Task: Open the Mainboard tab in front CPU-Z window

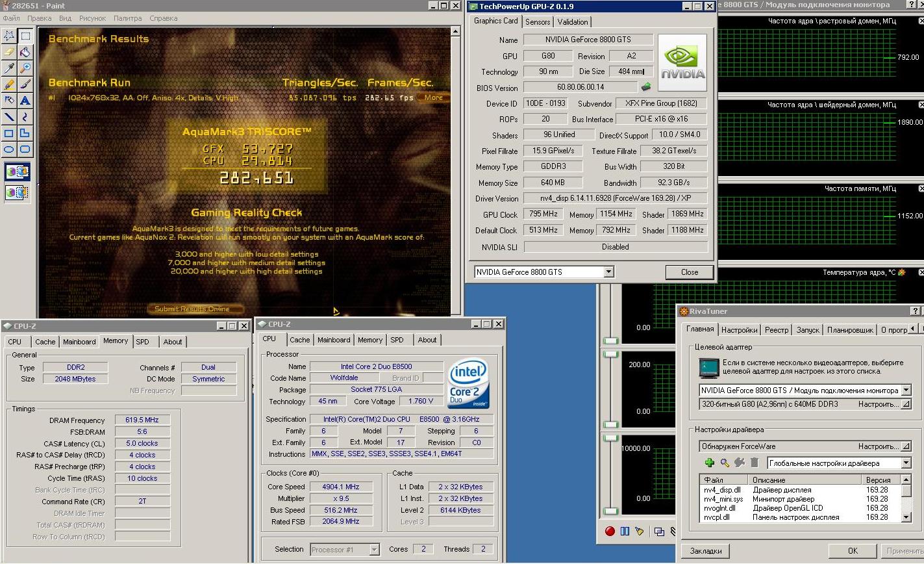Action: point(334,340)
